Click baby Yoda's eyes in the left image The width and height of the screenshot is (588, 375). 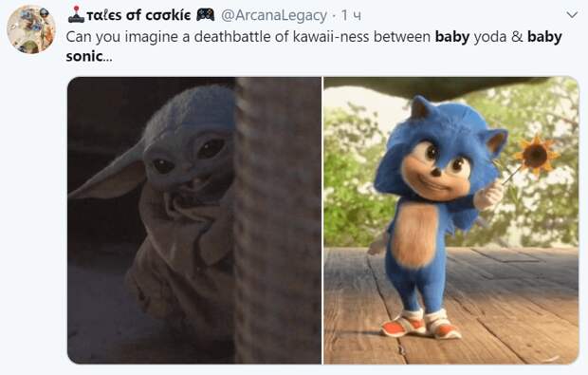pos(190,156)
